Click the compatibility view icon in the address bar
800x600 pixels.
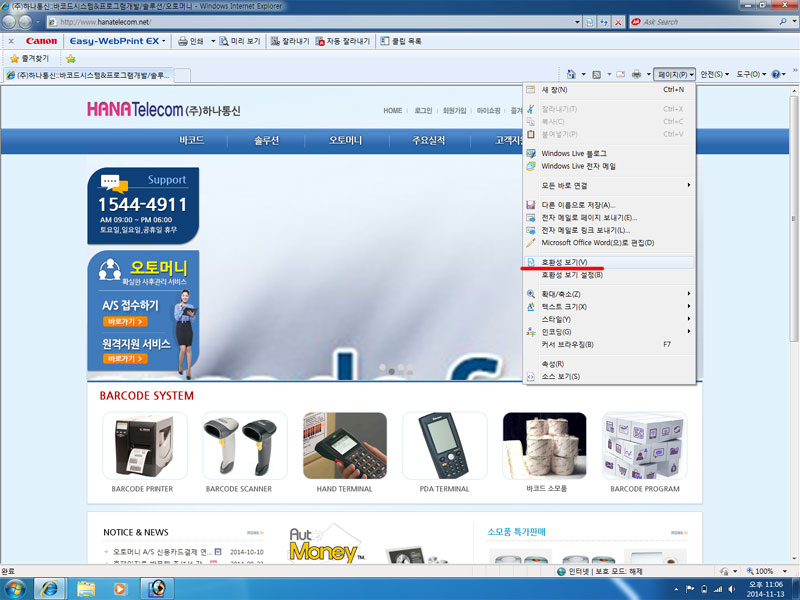coord(590,22)
